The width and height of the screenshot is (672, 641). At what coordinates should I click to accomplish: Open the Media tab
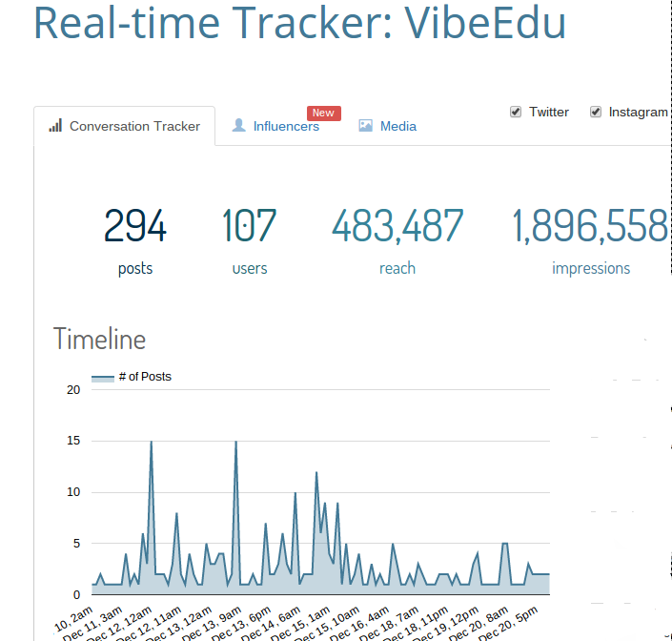pyautogui.click(x=387, y=126)
